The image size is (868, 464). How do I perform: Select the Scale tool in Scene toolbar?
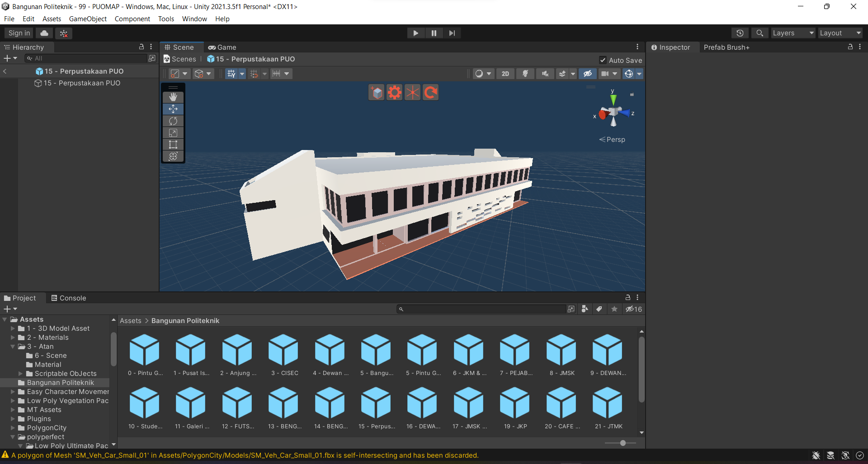[173, 133]
